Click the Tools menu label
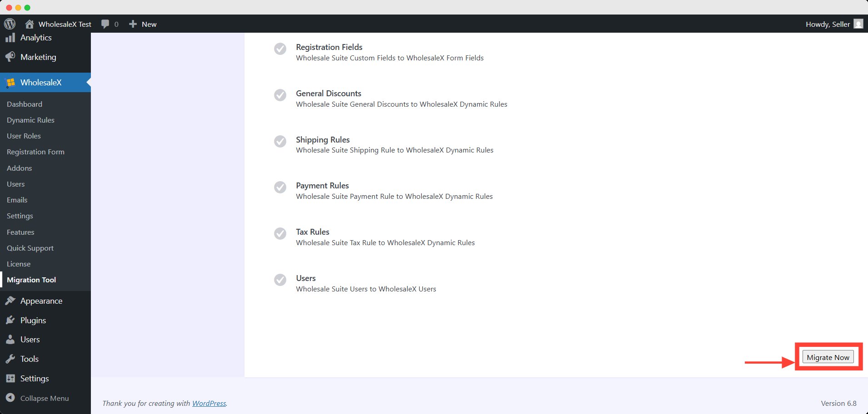The width and height of the screenshot is (868, 414). click(30, 359)
